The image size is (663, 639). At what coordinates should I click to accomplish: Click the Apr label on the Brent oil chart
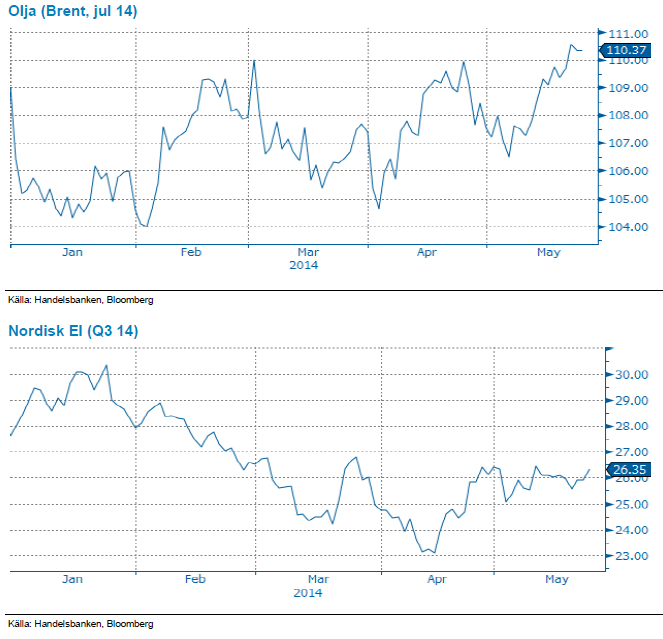point(427,253)
